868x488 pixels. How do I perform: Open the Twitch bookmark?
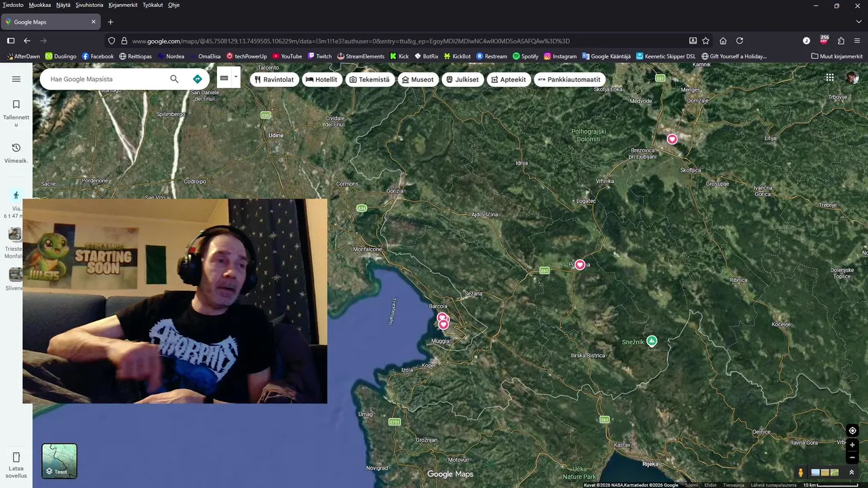click(319, 56)
